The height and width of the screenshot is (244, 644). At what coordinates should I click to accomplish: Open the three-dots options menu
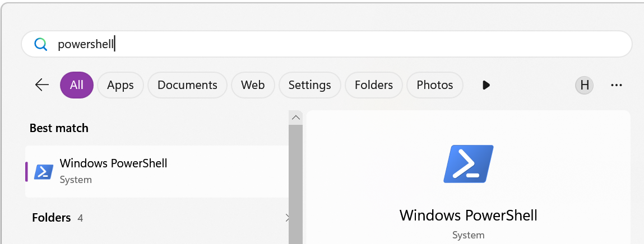(x=617, y=85)
